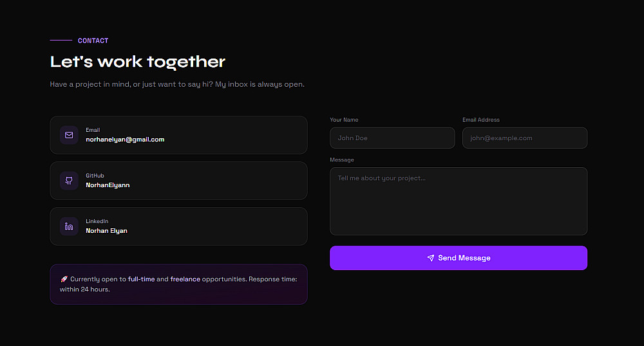Click the CONTACT section label
This screenshot has width=644, height=346.
pos(93,41)
